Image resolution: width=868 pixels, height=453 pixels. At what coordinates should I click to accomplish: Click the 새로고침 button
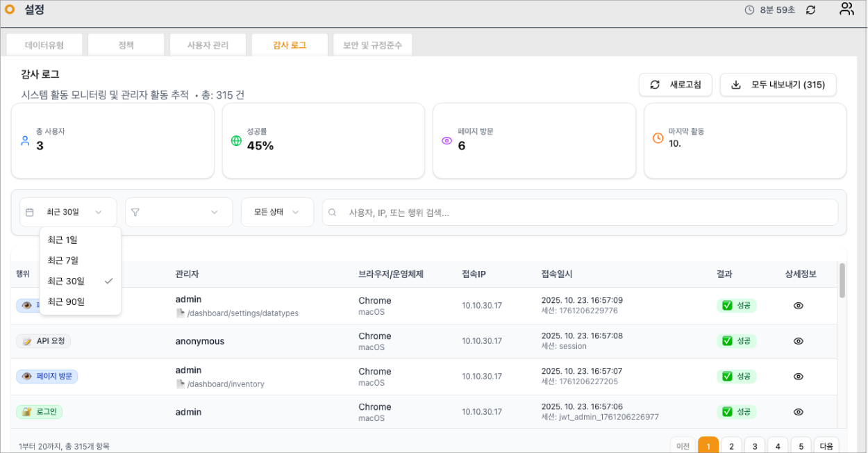[x=676, y=85]
